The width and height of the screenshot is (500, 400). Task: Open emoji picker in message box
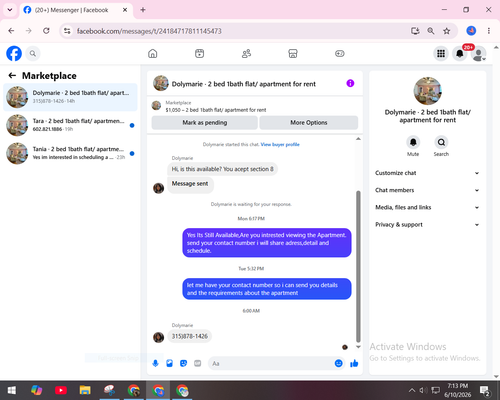338,363
